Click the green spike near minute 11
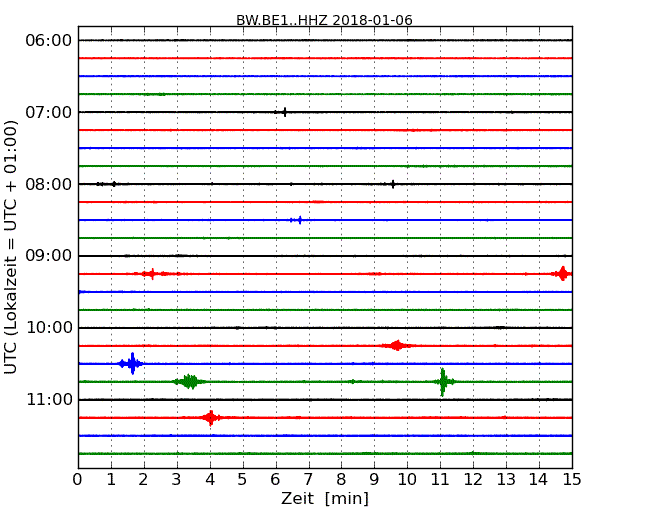Image resolution: width=650 pixels, height=520 pixels. click(444, 382)
